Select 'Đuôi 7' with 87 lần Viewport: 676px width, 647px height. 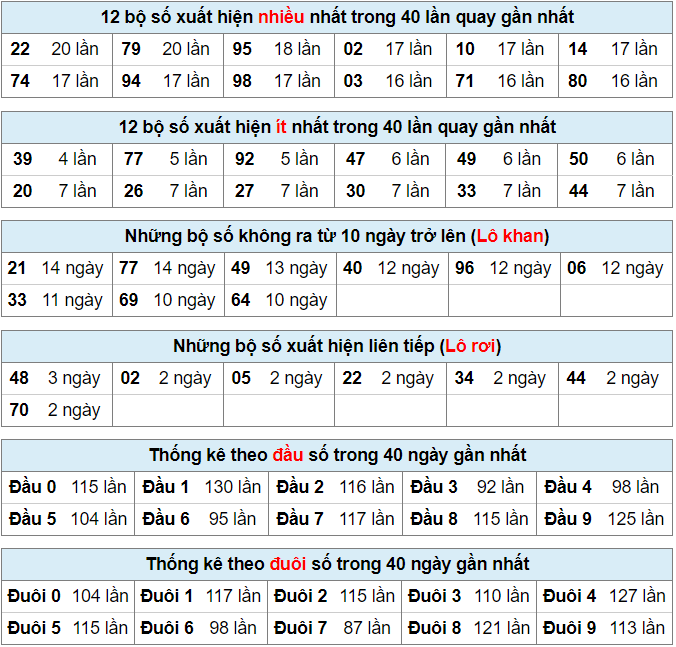click(x=335, y=628)
